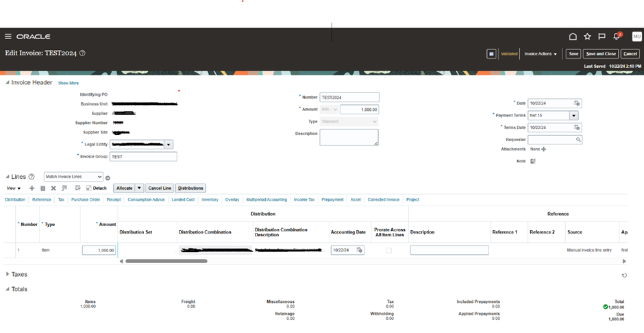Image resolution: width=644 pixels, height=333 pixels.
Task: Select the Prepayment column tab
Action: [332, 200]
